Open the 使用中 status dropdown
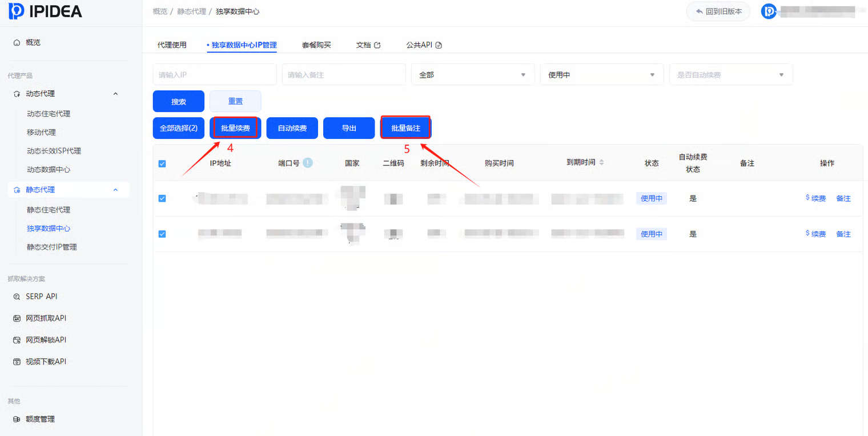 click(601, 75)
